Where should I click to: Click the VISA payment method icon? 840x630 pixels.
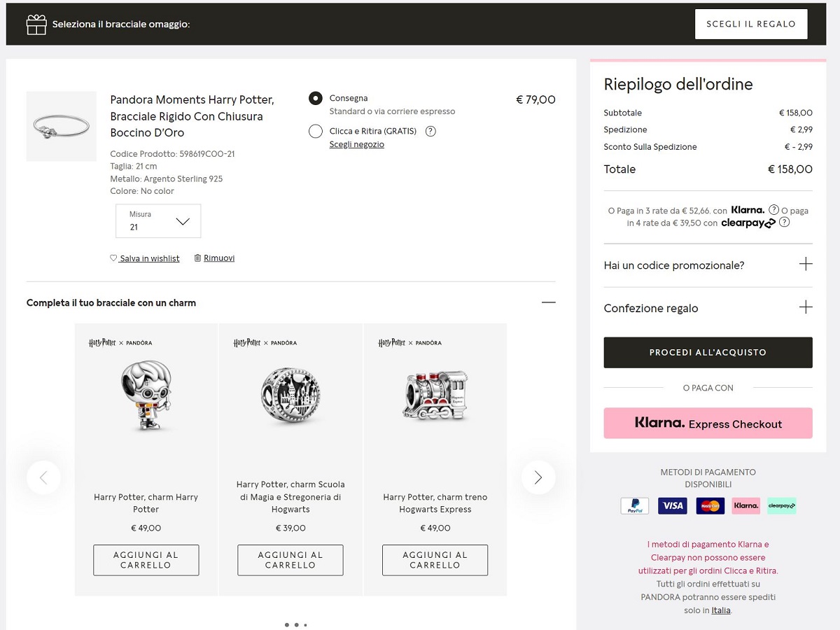[x=672, y=505]
